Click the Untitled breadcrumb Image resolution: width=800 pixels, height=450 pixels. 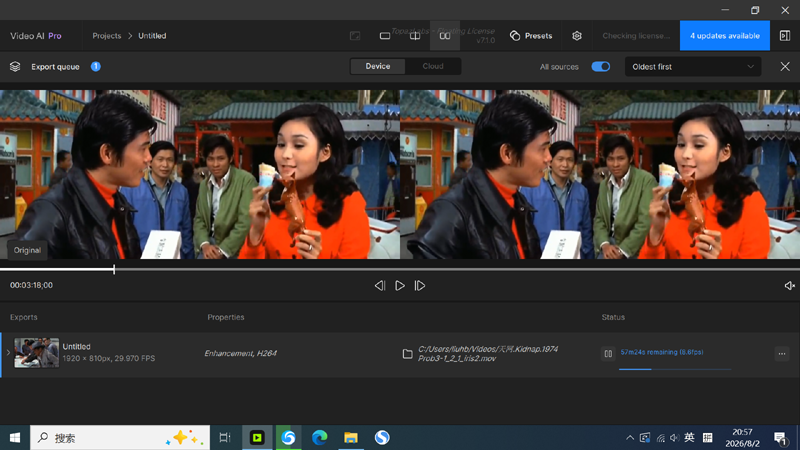pyautogui.click(x=152, y=36)
